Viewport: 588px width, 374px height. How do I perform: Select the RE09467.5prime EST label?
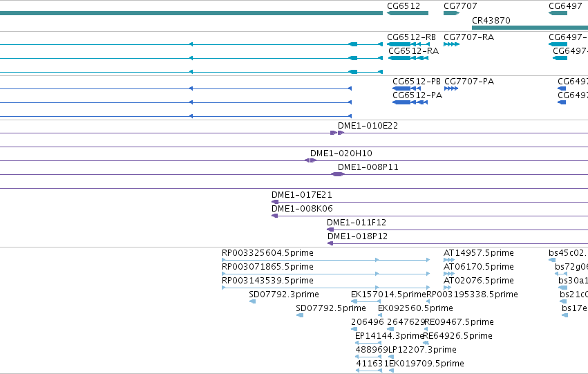(x=459, y=323)
